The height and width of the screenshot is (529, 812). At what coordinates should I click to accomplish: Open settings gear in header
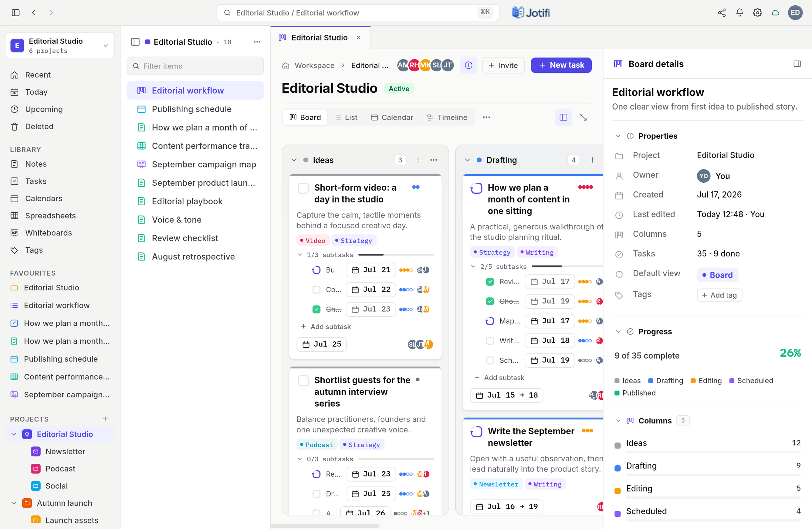pyautogui.click(x=758, y=13)
